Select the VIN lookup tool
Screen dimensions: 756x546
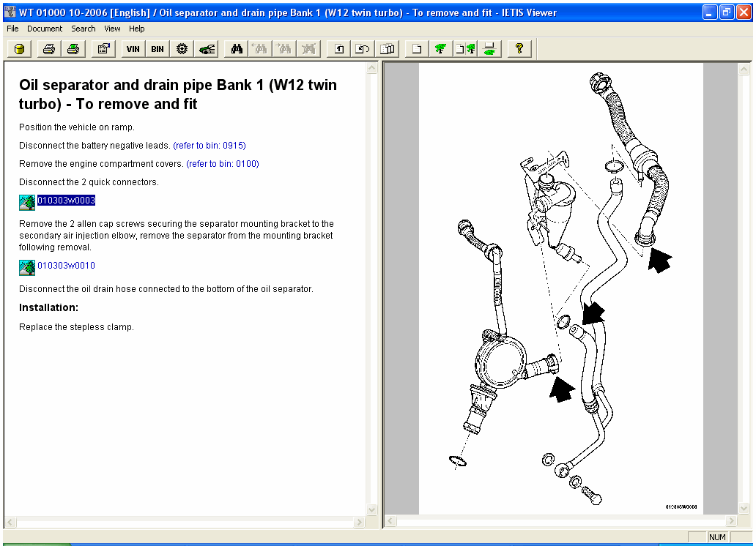(x=133, y=48)
